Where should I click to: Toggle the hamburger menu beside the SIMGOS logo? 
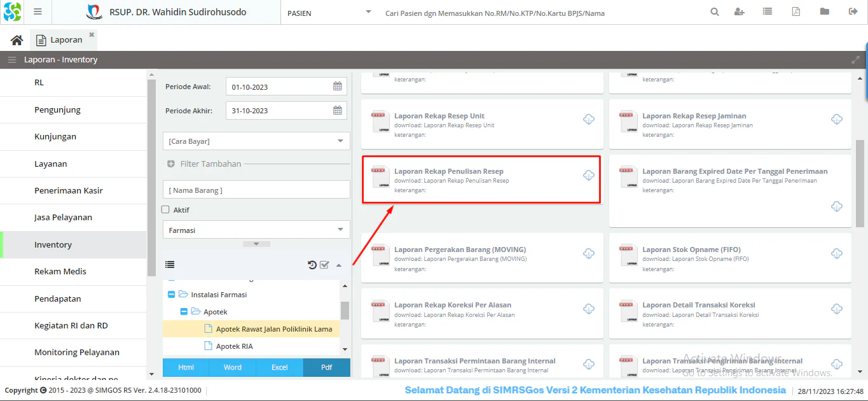click(38, 12)
